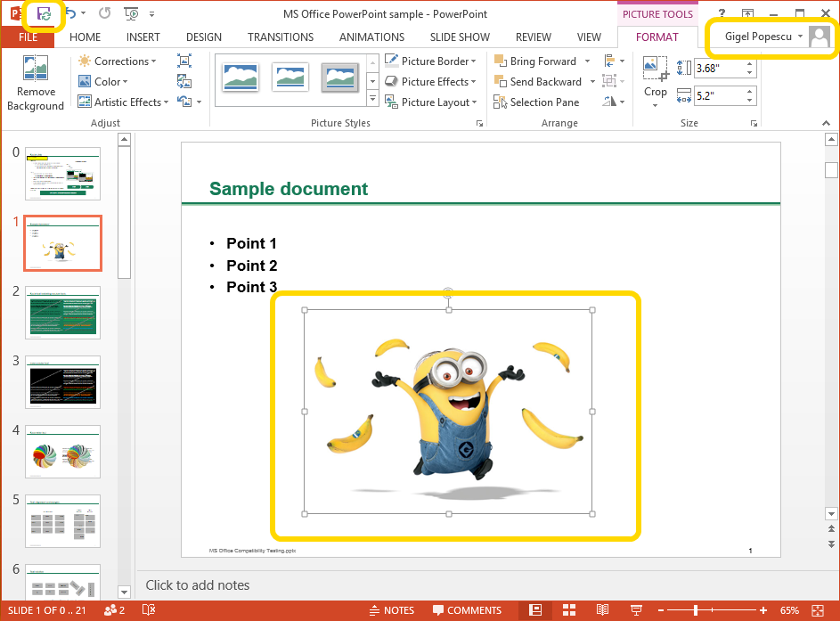Switch to the ANIMATIONS tab
This screenshot has width=840, height=621.
tap(371, 37)
